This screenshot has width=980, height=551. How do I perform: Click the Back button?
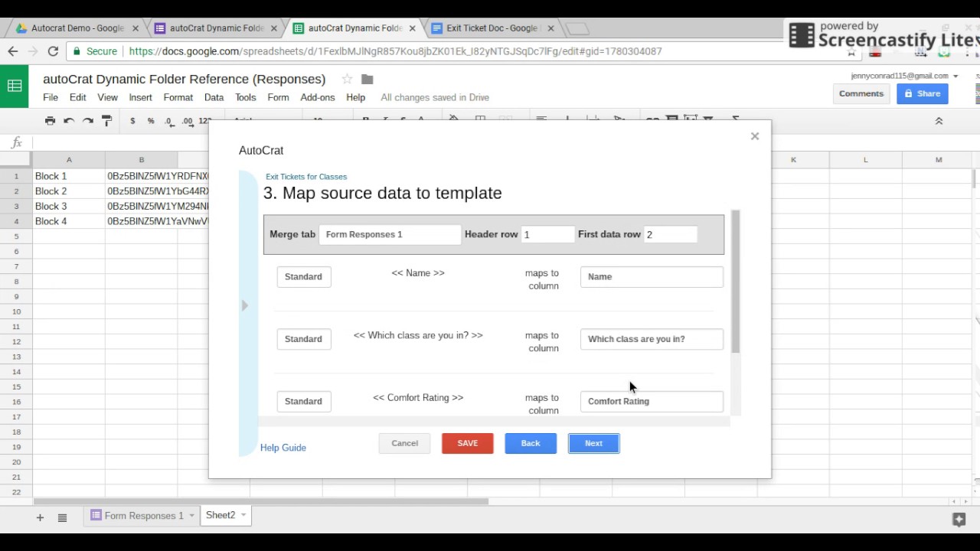[x=531, y=443]
